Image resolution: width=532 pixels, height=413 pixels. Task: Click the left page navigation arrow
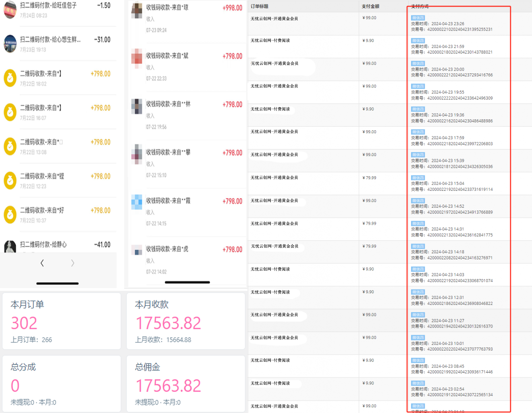click(x=42, y=263)
